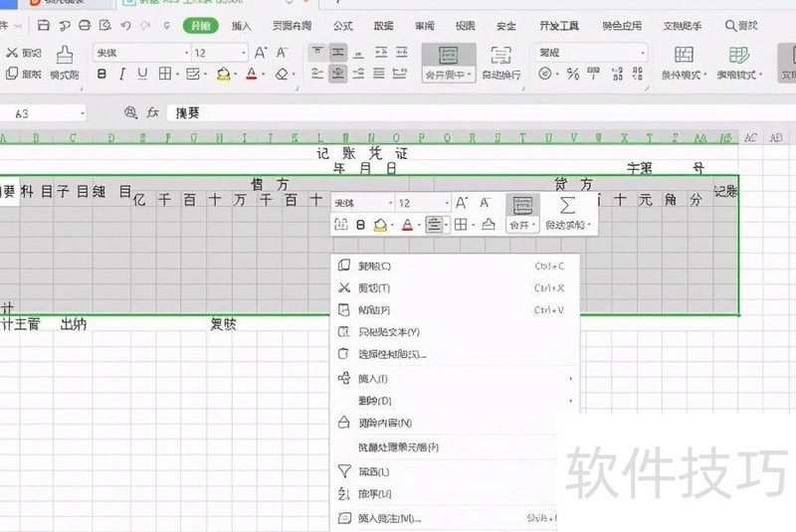Click the eraser icon in mini toolbar
Screen dimensions: 796x532
(489, 226)
